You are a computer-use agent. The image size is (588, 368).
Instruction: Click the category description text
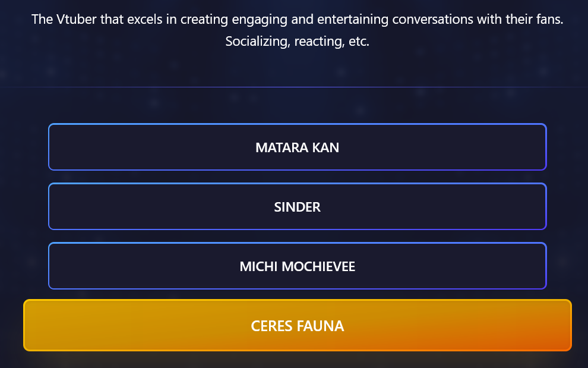click(297, 20)
